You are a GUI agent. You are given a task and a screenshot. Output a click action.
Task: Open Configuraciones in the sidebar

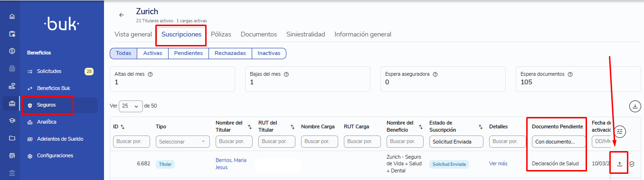point(55,155)
